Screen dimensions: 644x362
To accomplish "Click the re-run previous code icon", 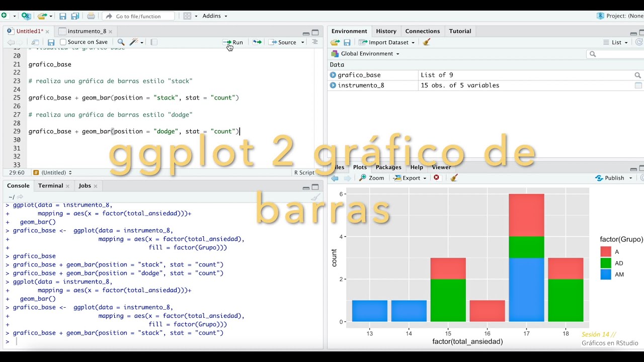I will [x=257, y=42].
